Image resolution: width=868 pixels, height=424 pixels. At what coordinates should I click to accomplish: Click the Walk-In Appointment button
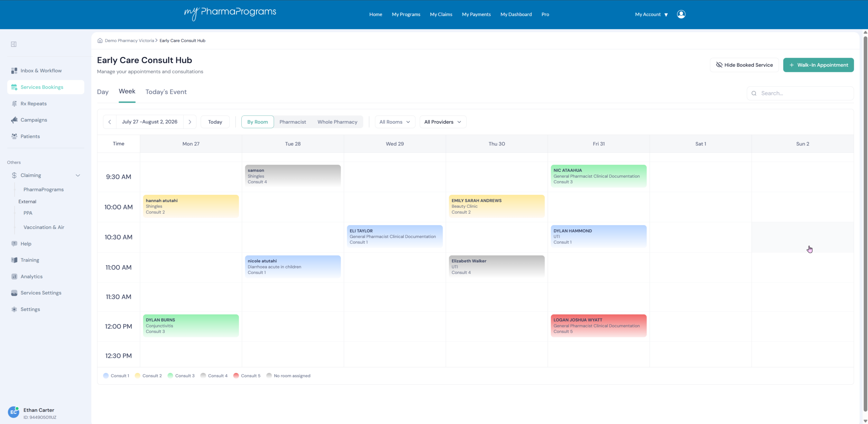(818, 65)
